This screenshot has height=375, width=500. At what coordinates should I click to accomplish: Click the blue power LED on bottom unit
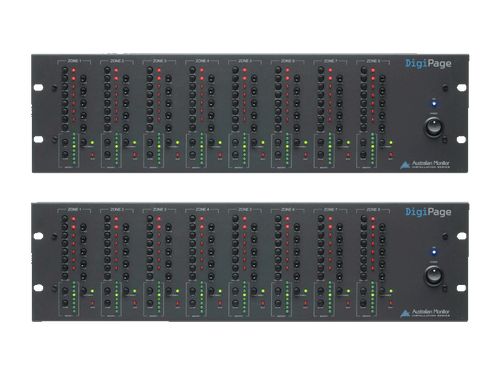(434, 252)
